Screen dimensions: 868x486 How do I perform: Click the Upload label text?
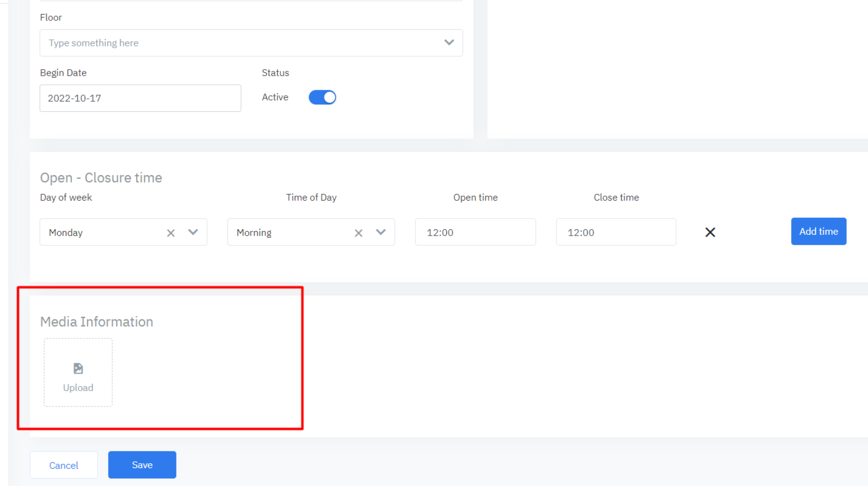[78, 388]
